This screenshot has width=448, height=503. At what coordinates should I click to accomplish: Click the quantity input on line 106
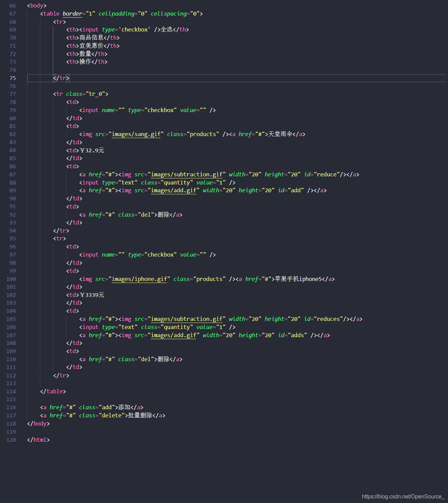[157, 327]
